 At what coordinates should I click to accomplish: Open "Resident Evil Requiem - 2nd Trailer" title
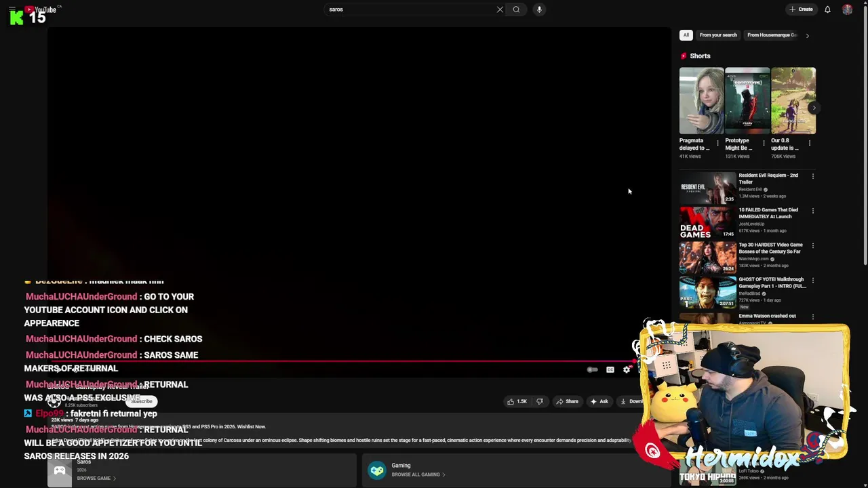(768, 178)
